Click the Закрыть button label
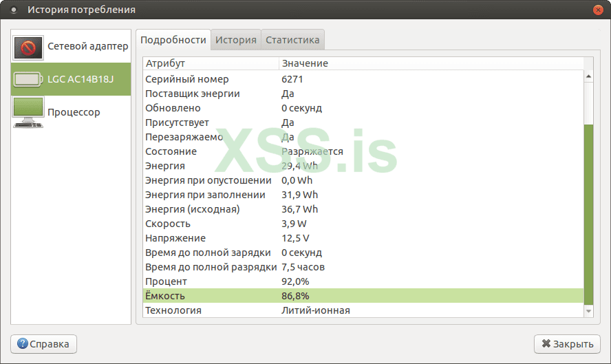Image resolution: width=611 pixels, height=364 pixels. (573, 344)
